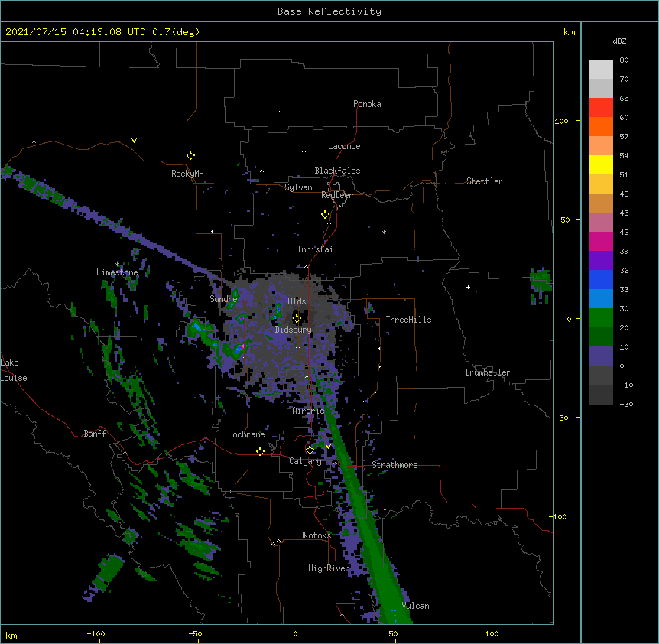Viewport: 659px width, 644px height.
Task: Click the Cochrane town label
Action: click(246, 434)
